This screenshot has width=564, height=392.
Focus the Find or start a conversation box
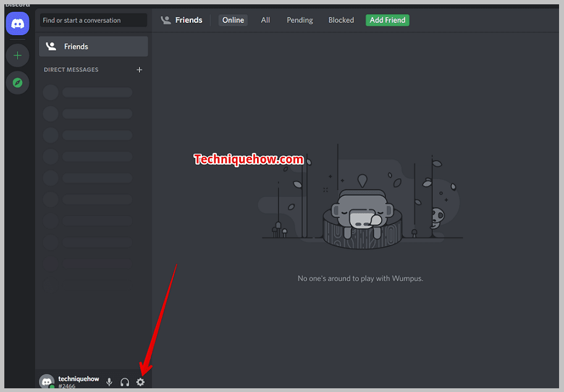click(93, 20)
